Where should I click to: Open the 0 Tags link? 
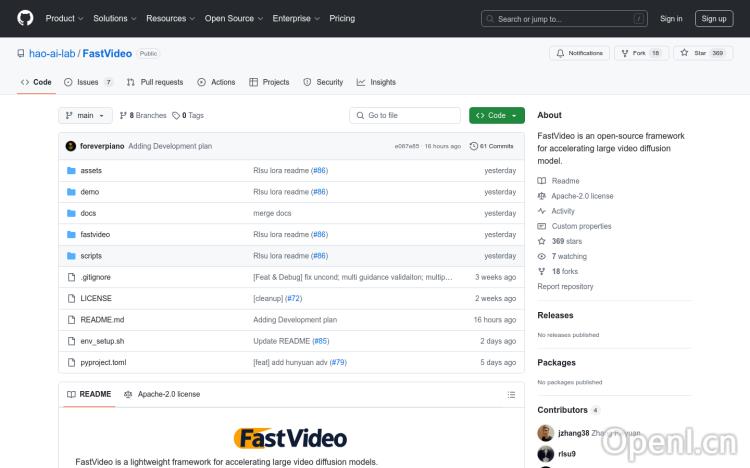pos(188,116)
